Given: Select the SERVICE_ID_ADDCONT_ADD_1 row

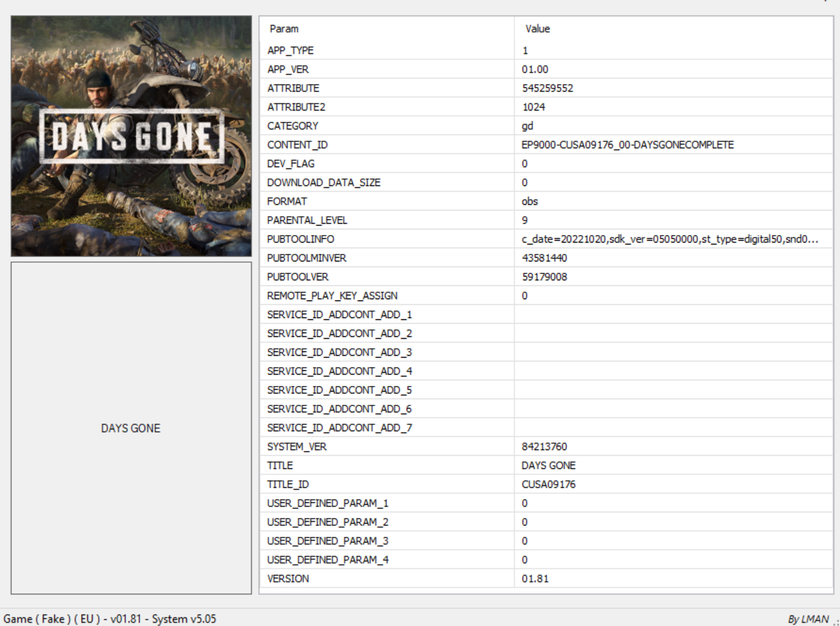Looking at the screenshot, I should [339, 314].
